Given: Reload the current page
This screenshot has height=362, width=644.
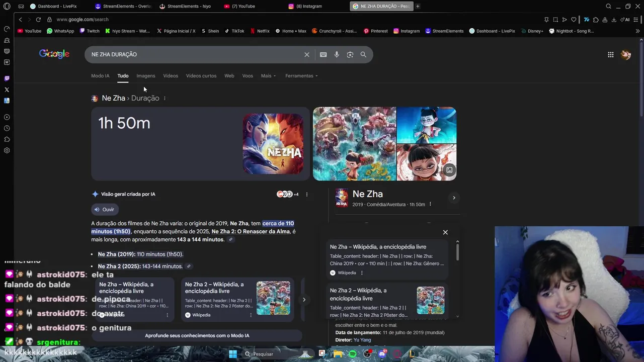Looking at the screenshot, I should [x=38, y=19].
